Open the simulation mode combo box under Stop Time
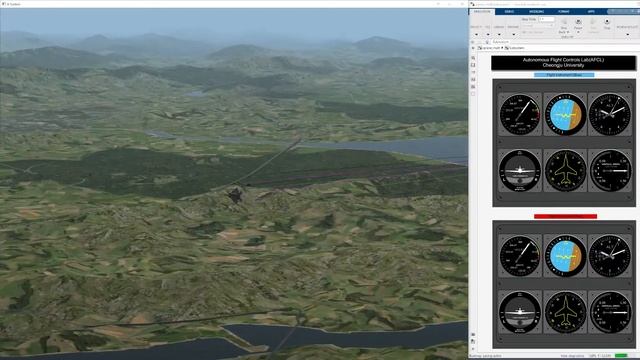The height and width of the screenshot is (360, 640). click(538, 25)
